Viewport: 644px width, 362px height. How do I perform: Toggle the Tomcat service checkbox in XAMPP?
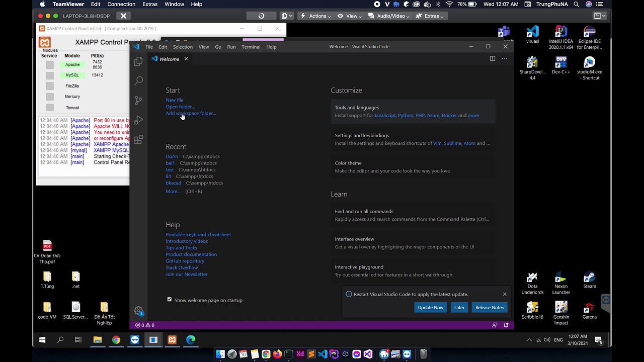[x=50, y=108]
